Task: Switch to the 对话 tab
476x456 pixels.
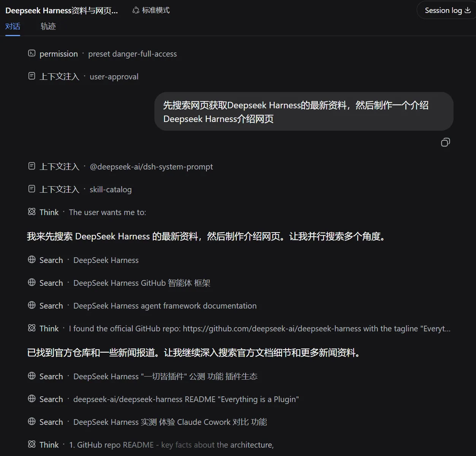Action: click(13, 26)
